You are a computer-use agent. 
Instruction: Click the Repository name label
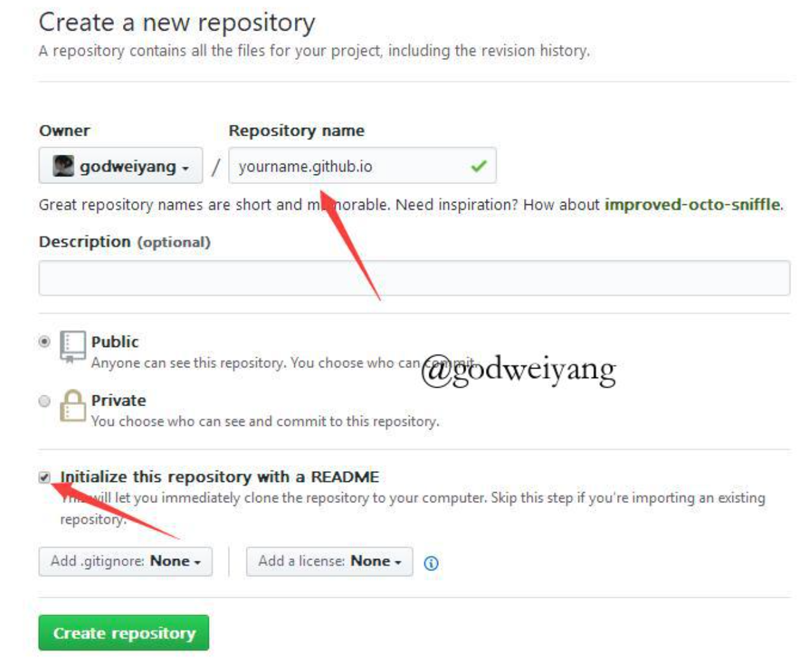point(297,131)
